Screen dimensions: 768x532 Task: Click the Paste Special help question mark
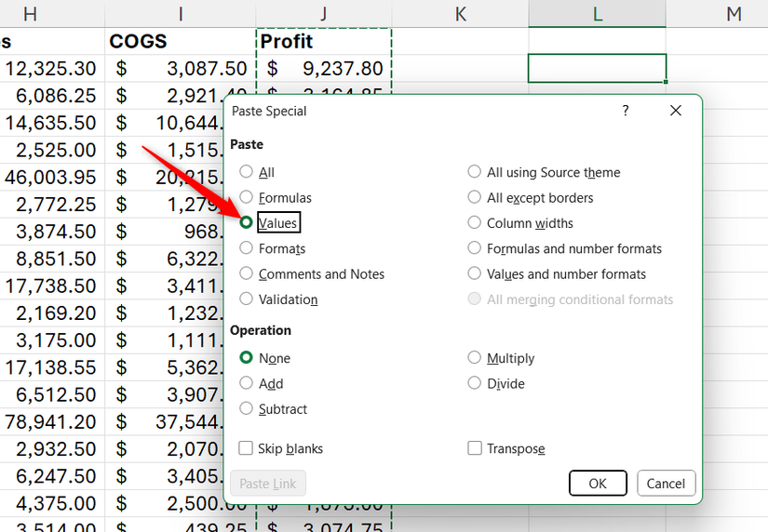(625, 111)
